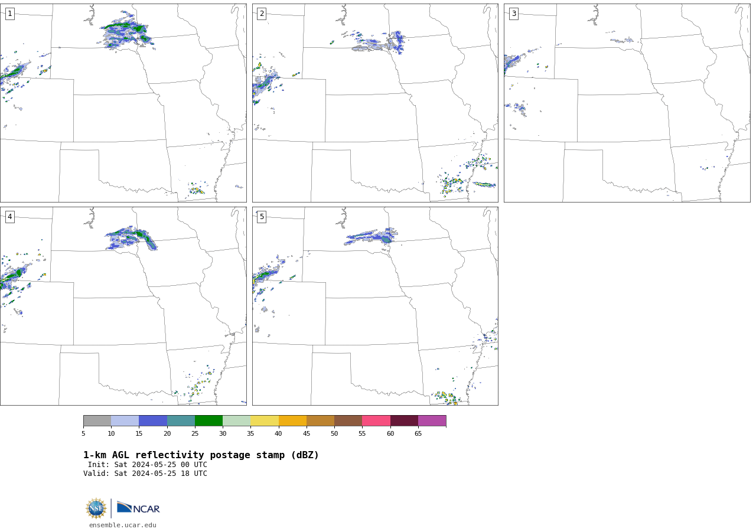Click the NCAR logo
756x532 pixels.
point(138,508)
